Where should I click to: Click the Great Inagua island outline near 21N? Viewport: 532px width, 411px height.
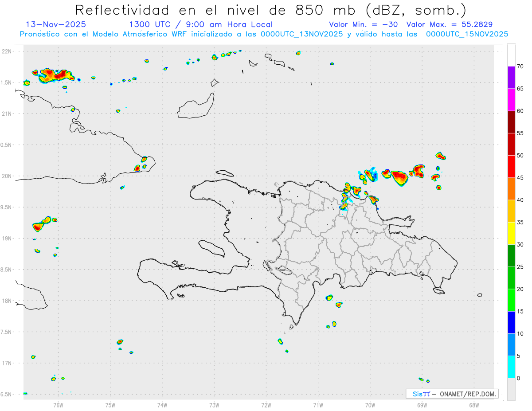[196, 106]
